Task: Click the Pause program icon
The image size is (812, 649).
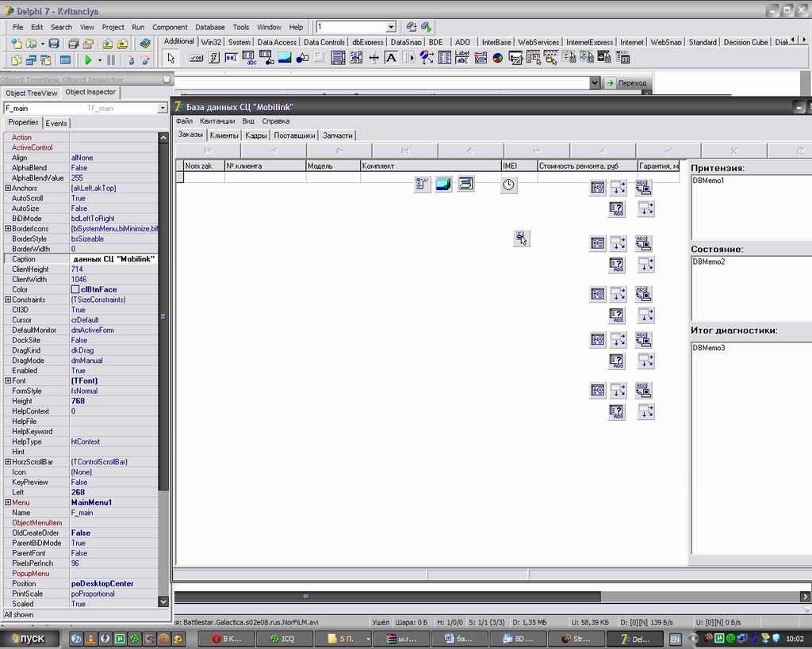Action: tap(111, 60)
